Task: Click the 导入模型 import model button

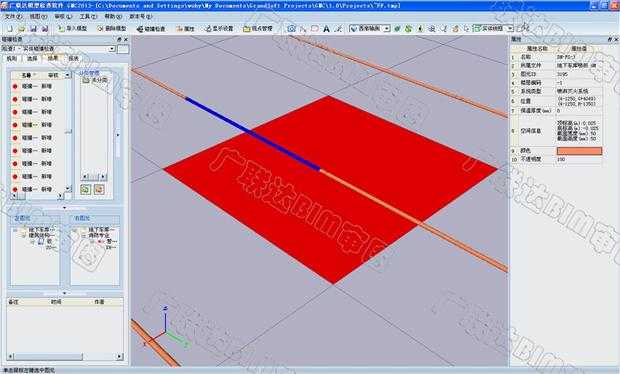Action: 72,28
